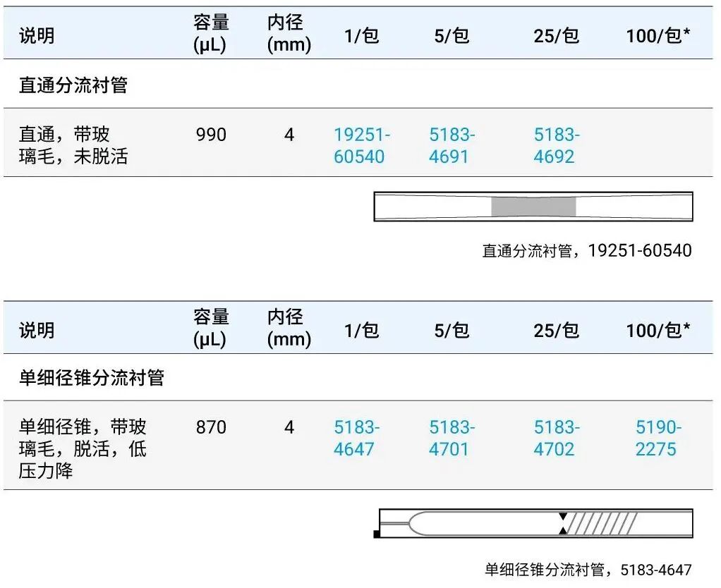Open the 5190-2275 part number link
This screenshot has height=588, width=721.
(658, 438)
